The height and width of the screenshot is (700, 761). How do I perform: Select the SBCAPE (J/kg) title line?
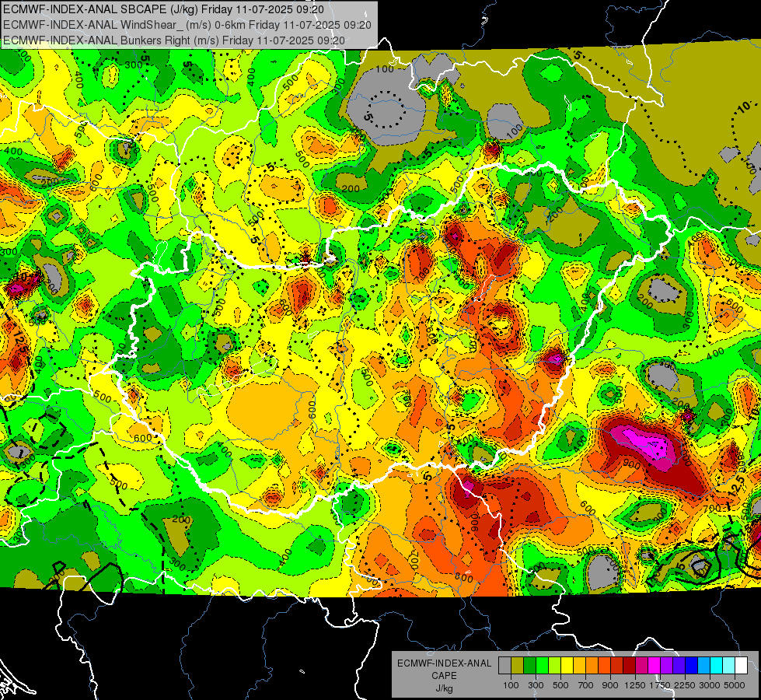tap(163, 9)
